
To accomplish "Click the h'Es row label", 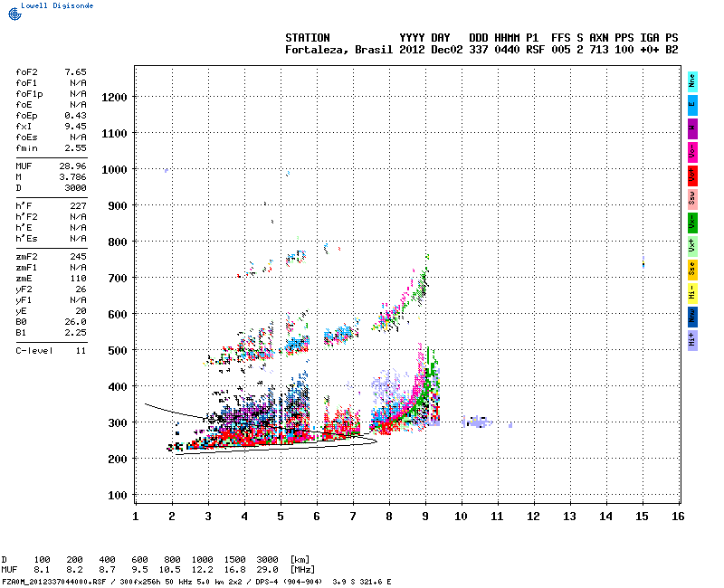I will (26, 239).
